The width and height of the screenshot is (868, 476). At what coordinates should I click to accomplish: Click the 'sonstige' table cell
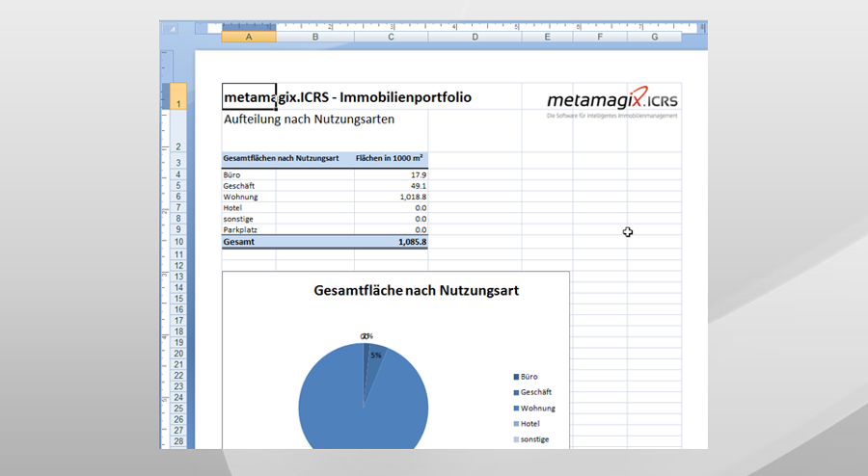[x=249, y=219]
